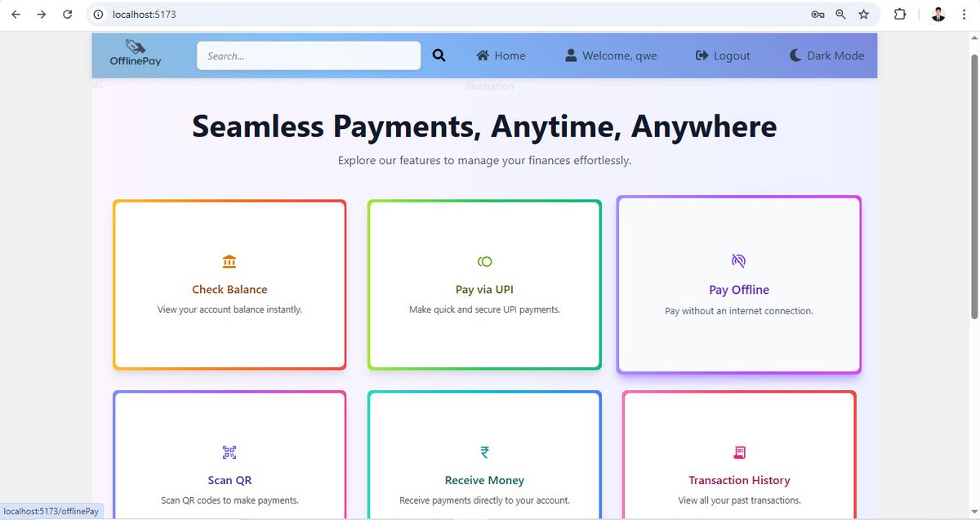Go back with the browser back arrow

click(x=16, y=15)
